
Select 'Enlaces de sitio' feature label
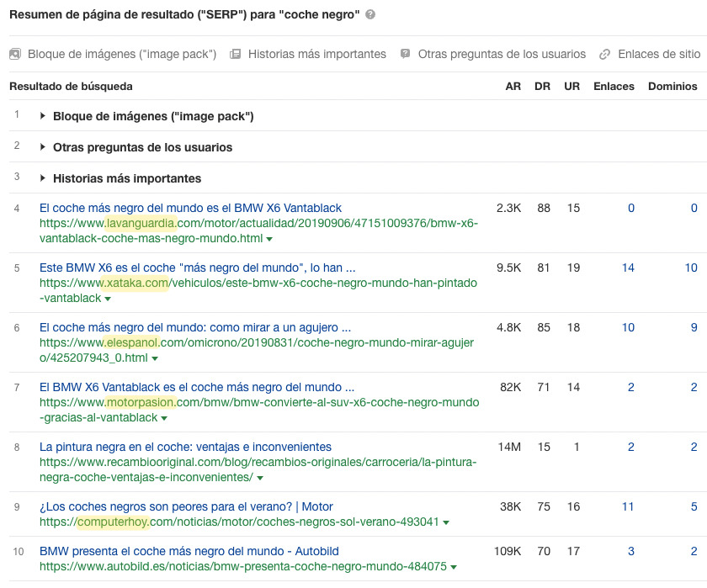[659, 54]
